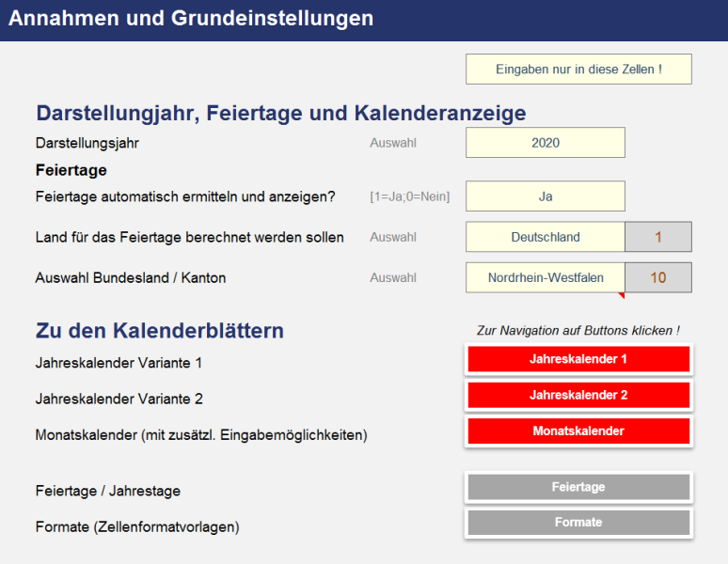This screenshot has width=728, height=564.
Task: Click the 'Feiertage / Jahrestage' label
Action: click(x=108, y=491)
